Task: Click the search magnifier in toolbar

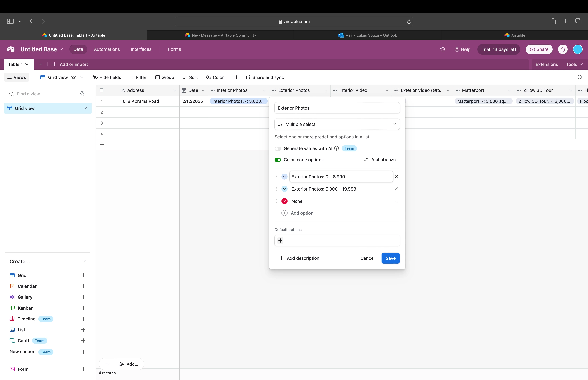Action: tap(580, 77)
